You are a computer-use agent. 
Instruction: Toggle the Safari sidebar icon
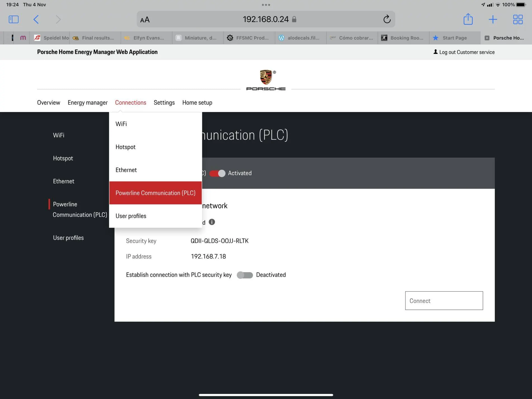click(13, 19)
